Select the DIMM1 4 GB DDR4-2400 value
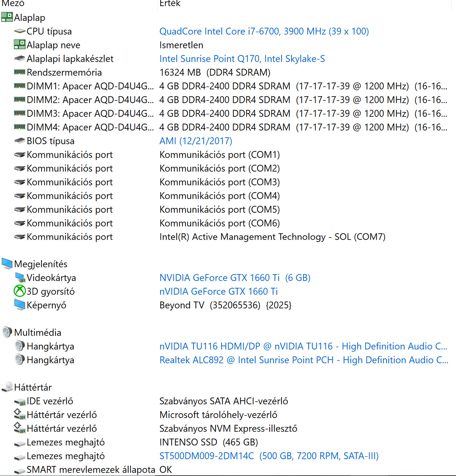The height and width of the screenshot is (476, 456). point(303,86)
